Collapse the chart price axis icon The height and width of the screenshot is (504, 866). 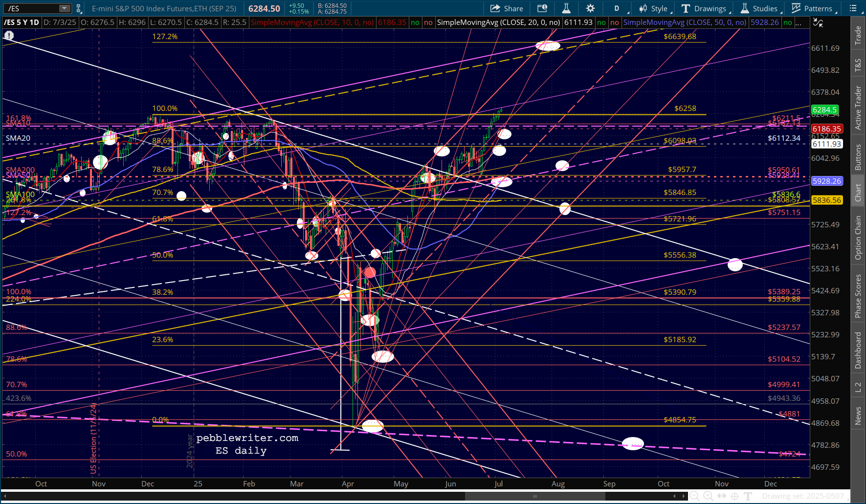coord(818,22)
